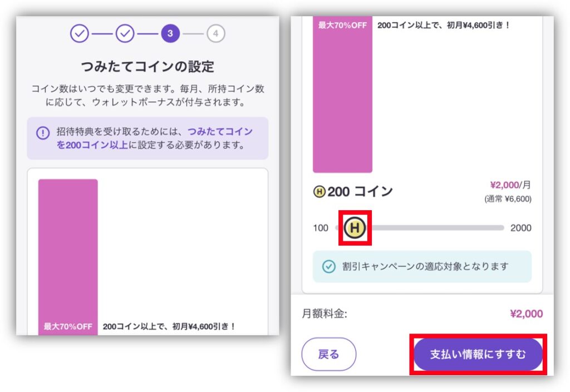Click the 通常 ¥6,600 regular price

(508, 199)
